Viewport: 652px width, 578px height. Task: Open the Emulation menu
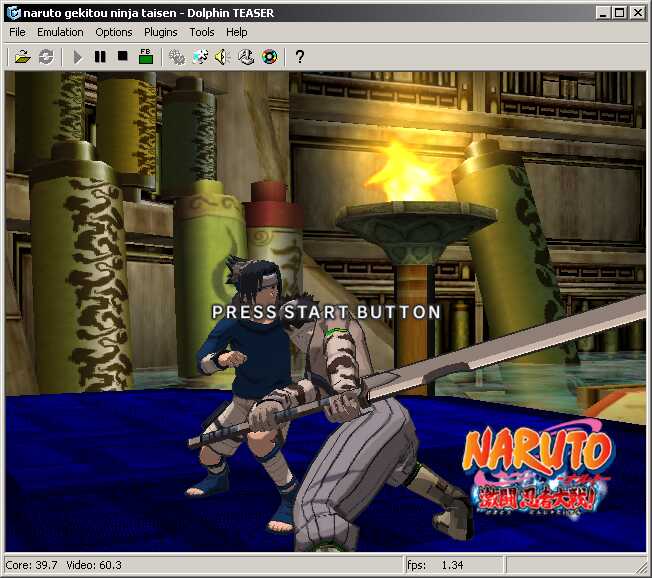(60, 32)
